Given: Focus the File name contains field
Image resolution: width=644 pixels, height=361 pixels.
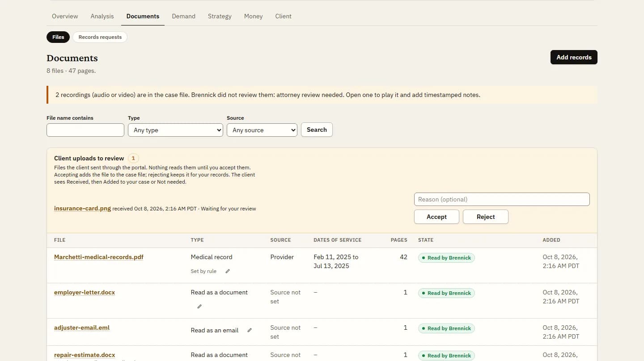Looking at the screenshot, I should 85,130.
